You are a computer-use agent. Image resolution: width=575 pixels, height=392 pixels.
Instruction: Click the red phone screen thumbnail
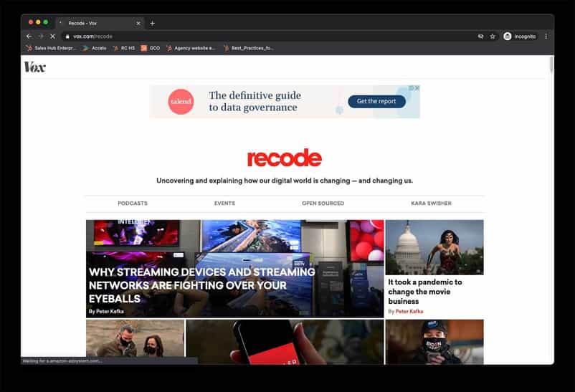pos(285,342)
